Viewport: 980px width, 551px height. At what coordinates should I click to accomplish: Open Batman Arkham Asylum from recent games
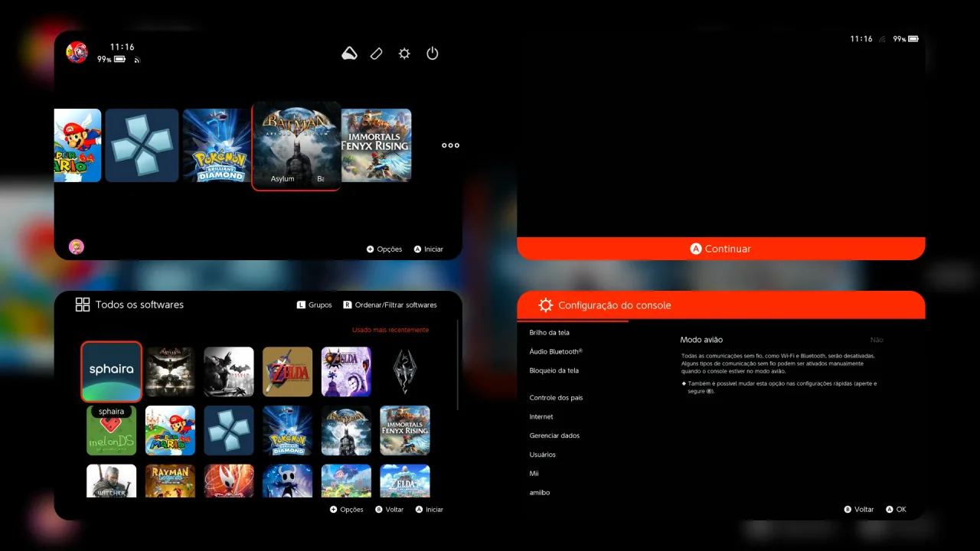tap(296, 145)
